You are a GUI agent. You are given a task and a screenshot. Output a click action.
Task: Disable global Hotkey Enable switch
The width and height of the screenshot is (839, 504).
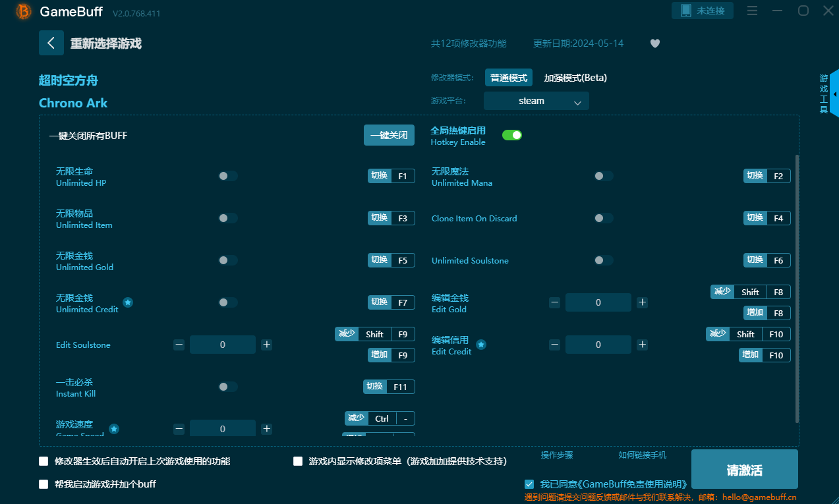click(x=512, y=135)
